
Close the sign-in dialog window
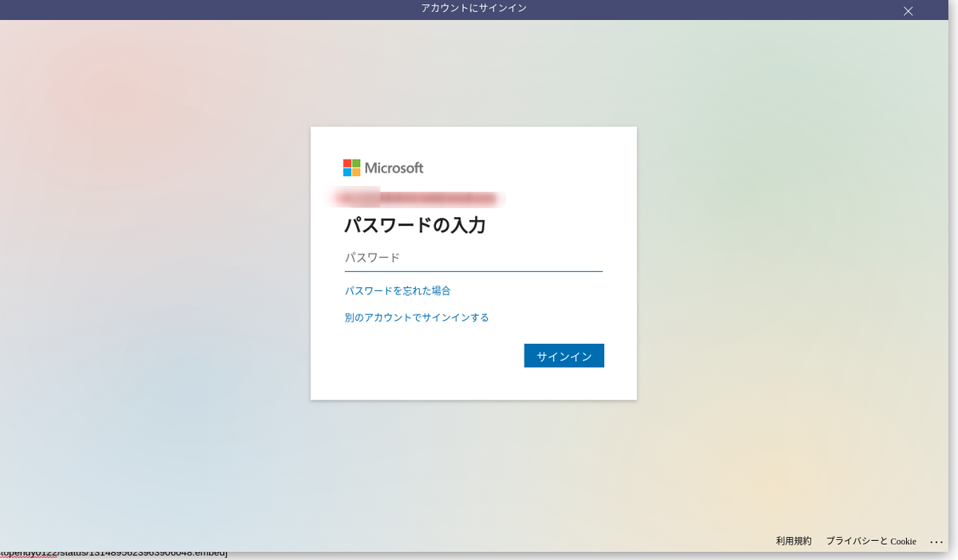click(908, 11)
